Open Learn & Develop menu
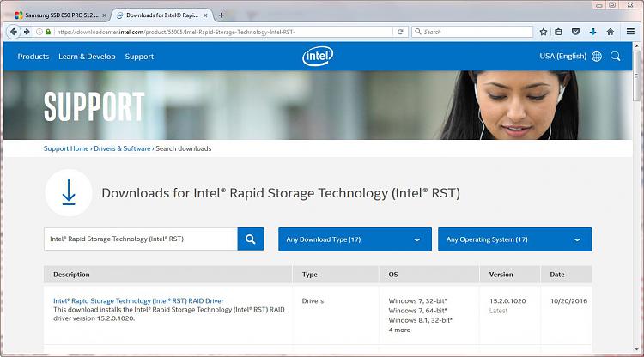Image resolution: width=644 pixels, height=357 pixels. (87, 57)
